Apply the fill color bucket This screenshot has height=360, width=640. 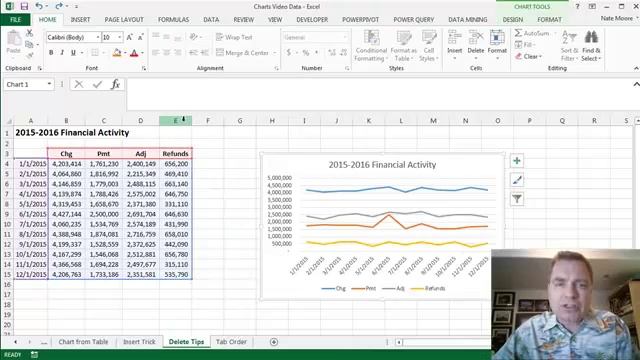click(x=117, y=53)
